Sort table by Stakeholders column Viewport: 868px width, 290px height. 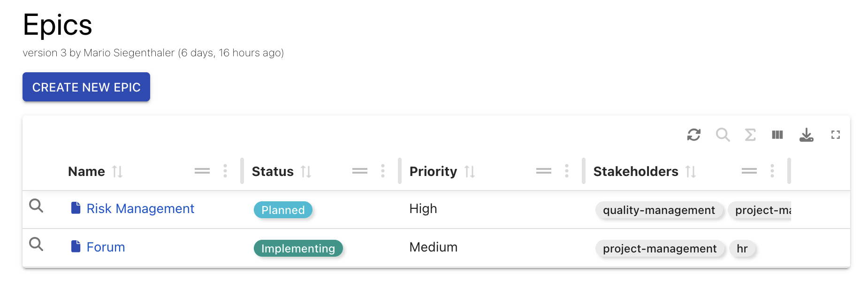691,172
